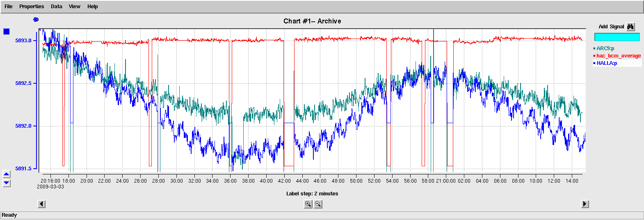Click the 5892.5 y-axis label

pyautogui.click(x=23, y=83)
